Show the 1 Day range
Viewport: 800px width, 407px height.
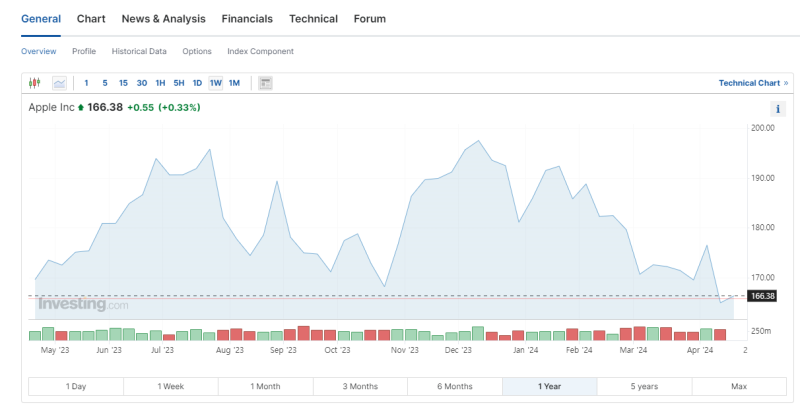point(76,386)
